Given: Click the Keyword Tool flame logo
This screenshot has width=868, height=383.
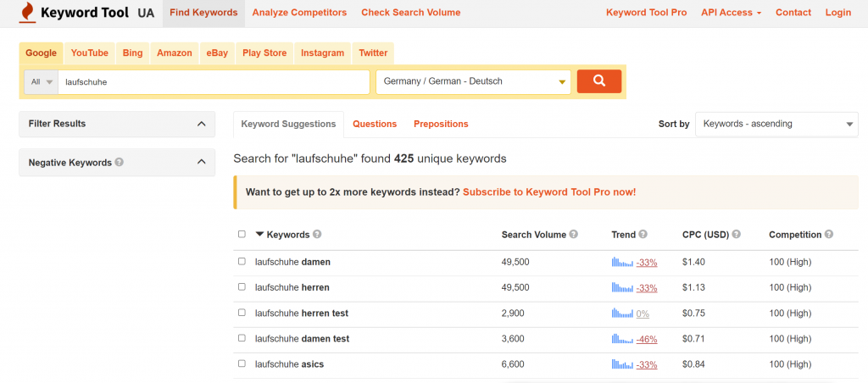Looking at the screenshot, I should coord(27,13).
